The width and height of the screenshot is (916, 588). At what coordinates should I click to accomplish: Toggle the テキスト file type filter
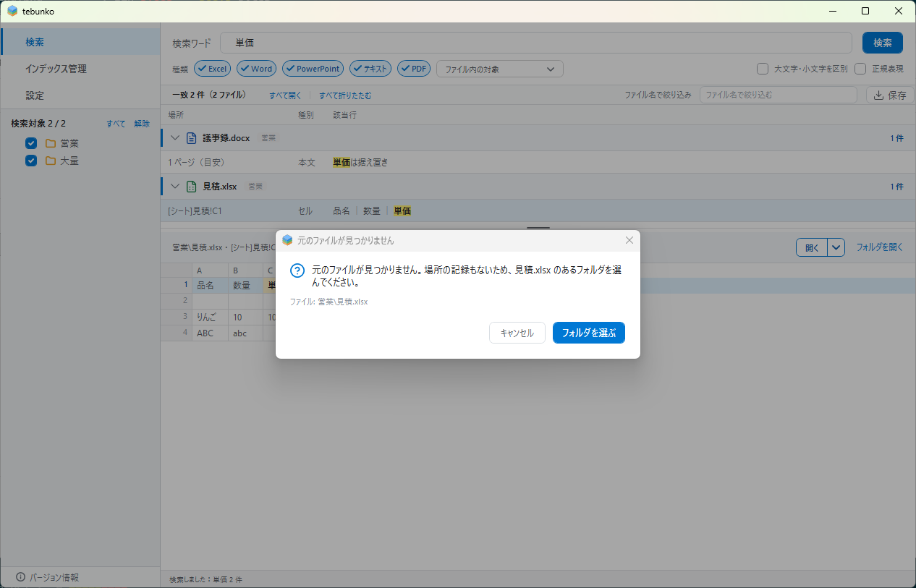pyautogui.click(x=370, y=69)
